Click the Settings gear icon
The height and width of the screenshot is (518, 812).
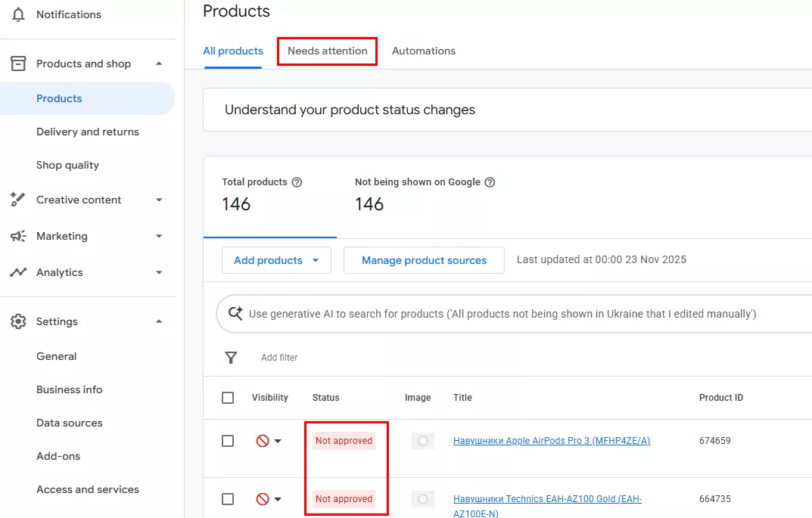[x=18, y=321]
